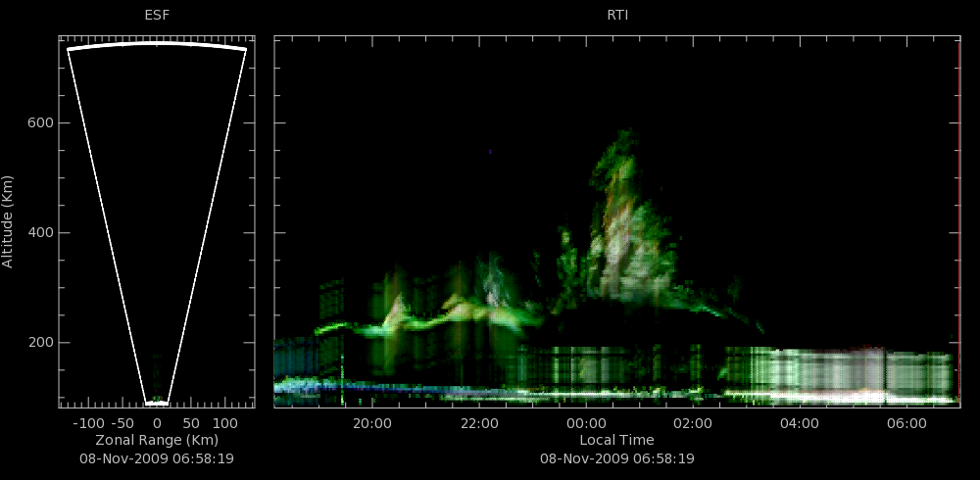Click the 06:00 time tick label
The width and height of the screenshot is (980, 480).
tap(906, 424)
